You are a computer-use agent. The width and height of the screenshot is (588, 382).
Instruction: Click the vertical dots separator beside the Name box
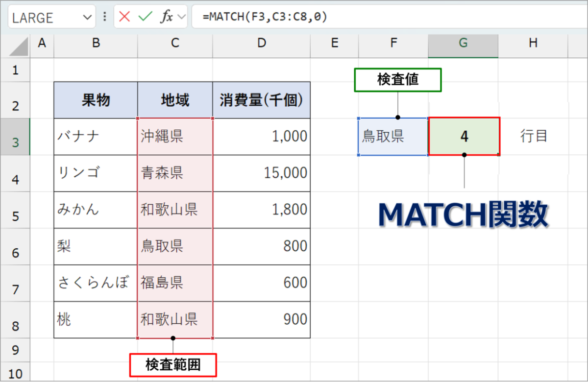tap(104, 16)
